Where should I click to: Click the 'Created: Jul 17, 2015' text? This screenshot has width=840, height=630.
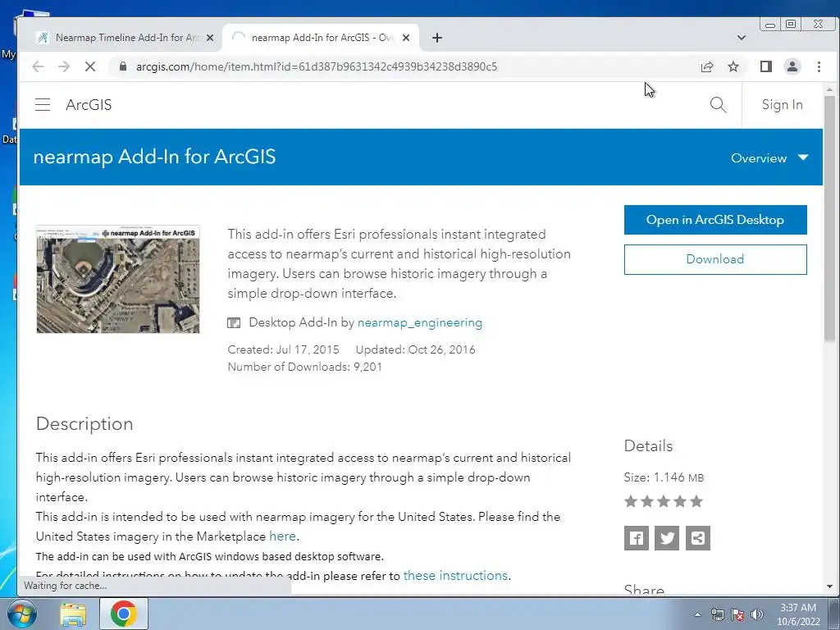tap(283, 349)
